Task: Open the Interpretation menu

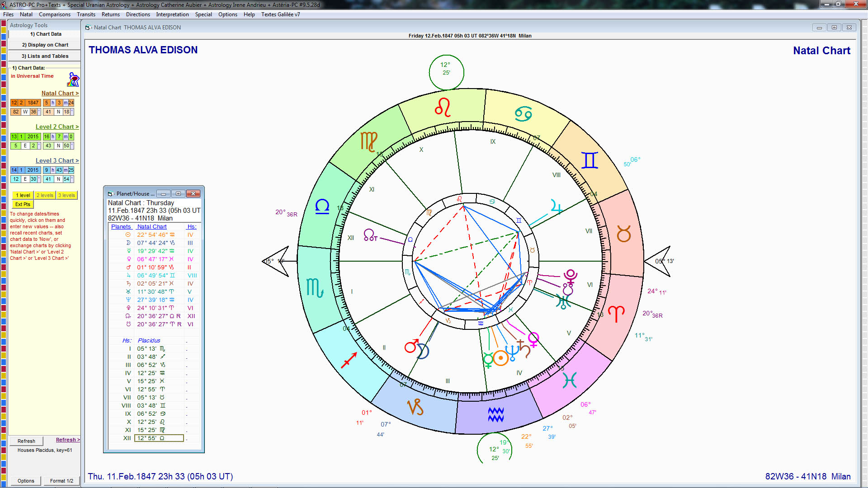Action: click(x=172, y=14)
